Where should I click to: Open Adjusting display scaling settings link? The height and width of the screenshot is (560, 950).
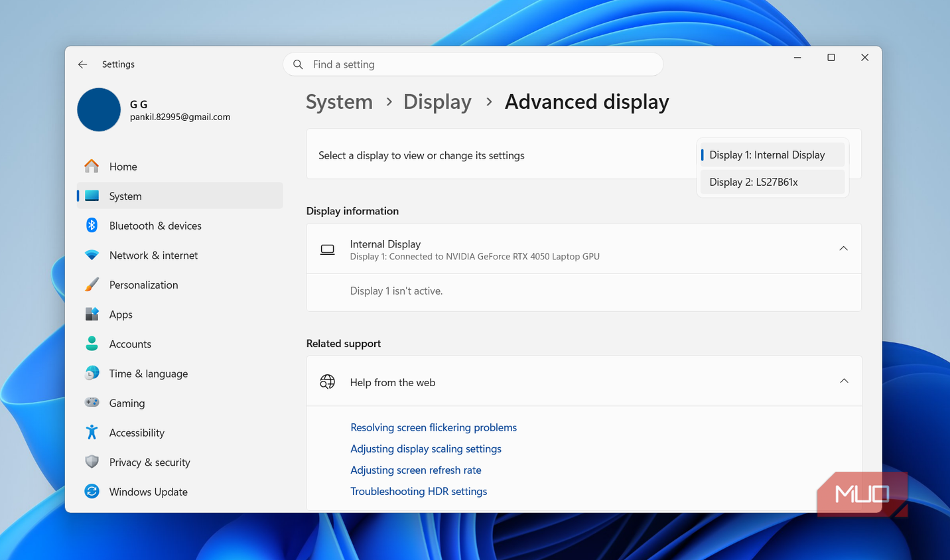426,449
